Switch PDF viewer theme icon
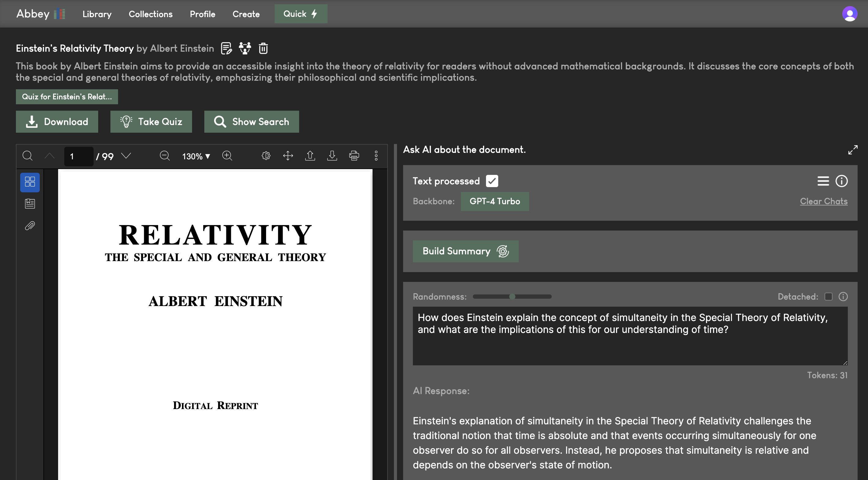 point(266,156)
